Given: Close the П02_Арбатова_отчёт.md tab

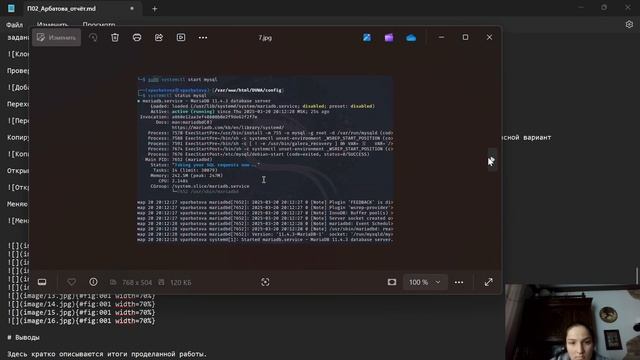Looking at the screenshot, I should (132, 9).
